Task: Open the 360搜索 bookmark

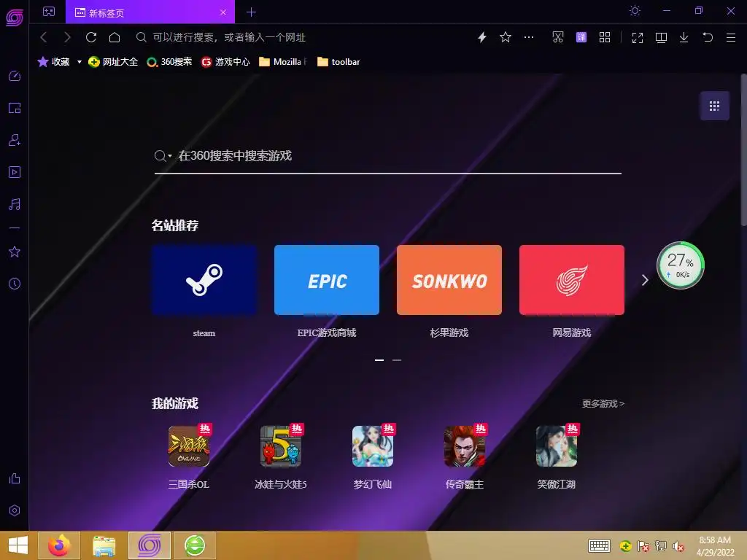Action: (169, 62)
